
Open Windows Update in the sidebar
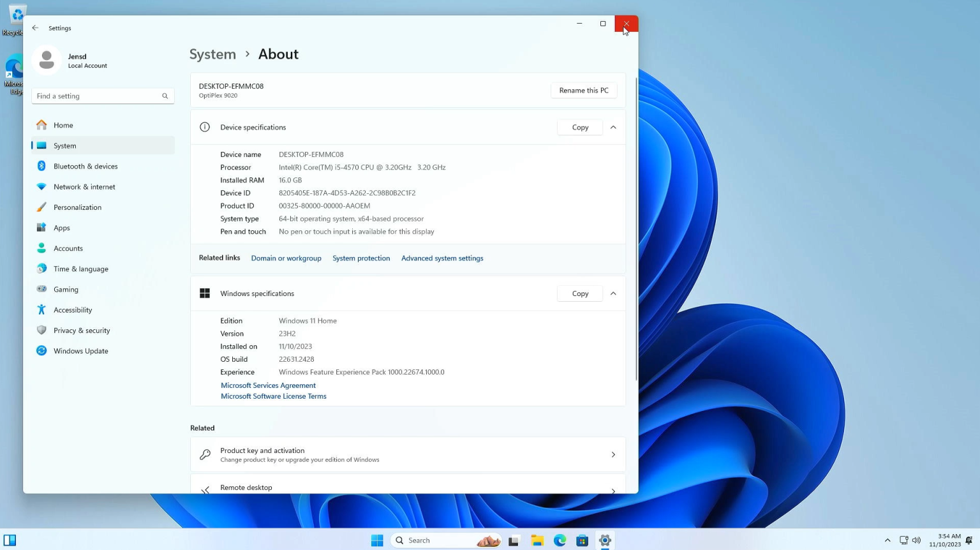coord(80,350)
